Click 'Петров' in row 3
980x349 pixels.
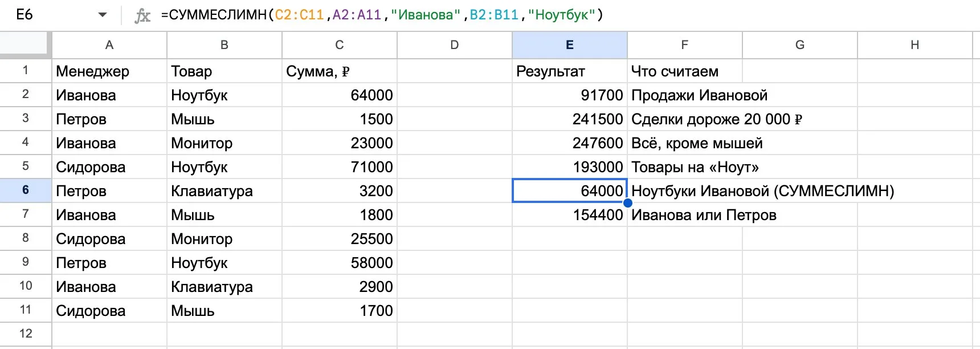pyautogui.click(x=109, y=119)
